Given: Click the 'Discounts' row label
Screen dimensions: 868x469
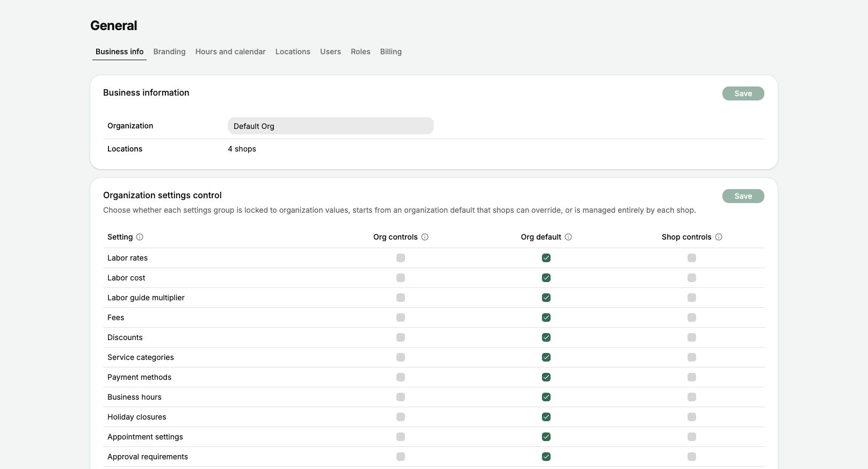Looking at the screenshot, I should [125, 337].
